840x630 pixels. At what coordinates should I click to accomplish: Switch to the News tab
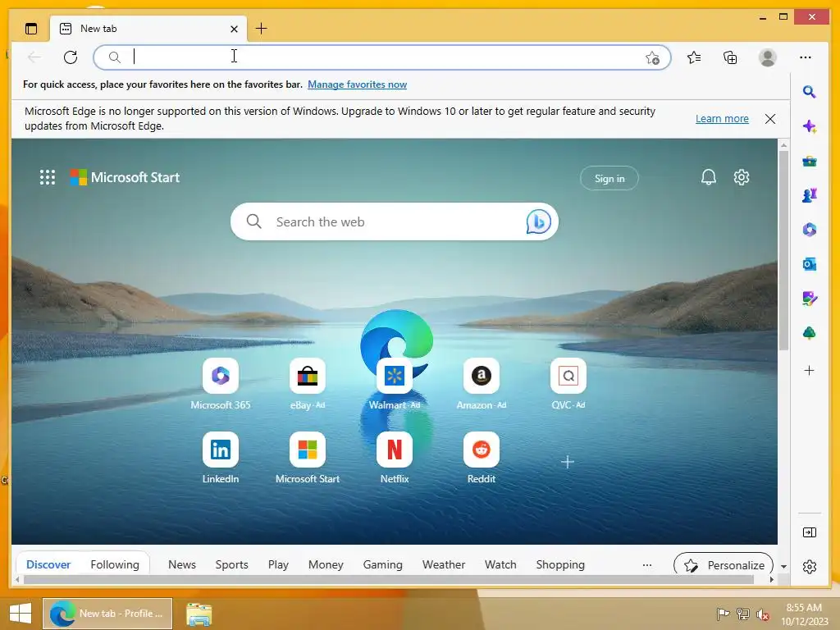pyautogui.click(x=182, y=564)
